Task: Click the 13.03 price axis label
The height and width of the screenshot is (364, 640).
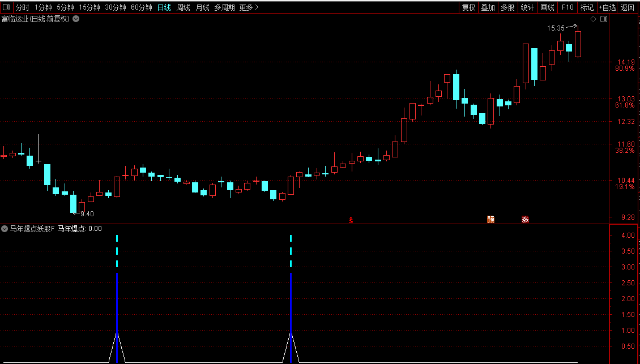Action: (x=626, y=99)
